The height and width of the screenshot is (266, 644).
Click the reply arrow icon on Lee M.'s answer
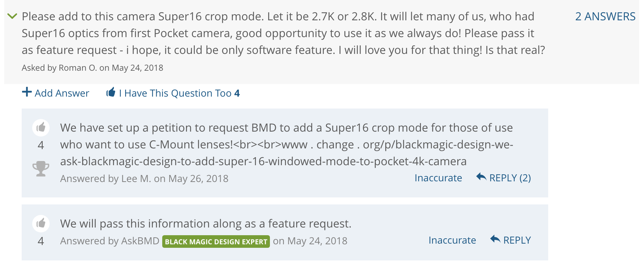click(x=481, y=177)
